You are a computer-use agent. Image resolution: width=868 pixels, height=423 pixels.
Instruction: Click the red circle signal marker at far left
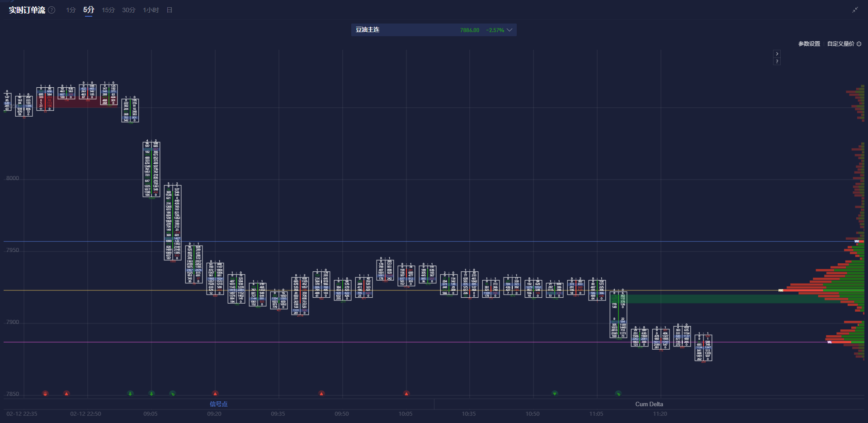pyautogui.click(x=45, y=393)
